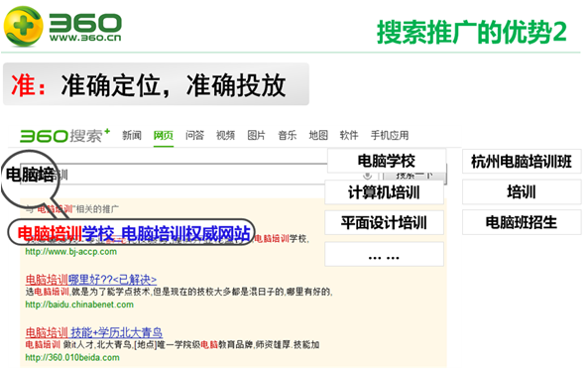Open the 电脑培训哪里好??<已解决> result
This screenshot has width=588, height=369.
point(91,280)
